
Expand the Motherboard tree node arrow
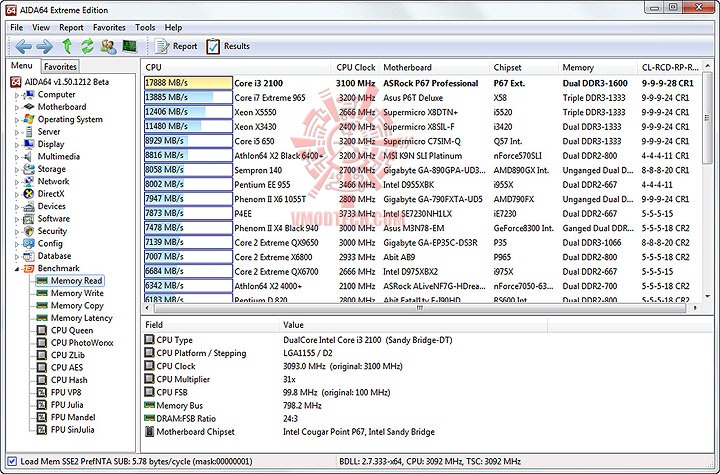point(17,107)
